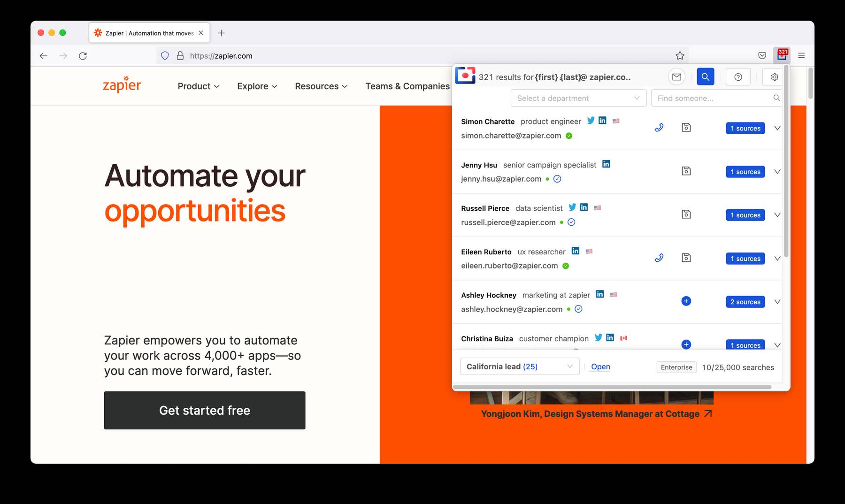Open Christina Buiza's LinkedIn icon
This screenshot has width=845, height=504.
pos(610,338)
